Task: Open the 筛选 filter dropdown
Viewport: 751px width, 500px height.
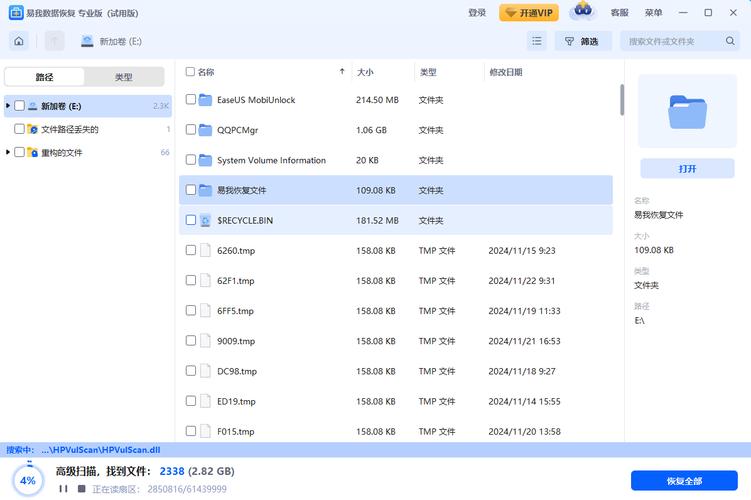Action: coord(582,41)
